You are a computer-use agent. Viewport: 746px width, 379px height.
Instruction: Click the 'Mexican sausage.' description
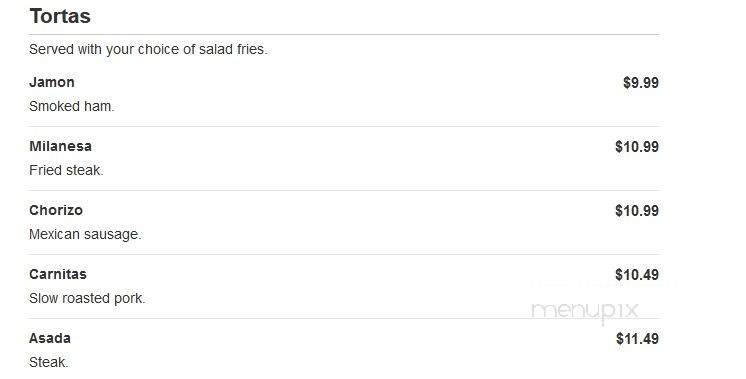pyautogui.click(x=86, y=234)
